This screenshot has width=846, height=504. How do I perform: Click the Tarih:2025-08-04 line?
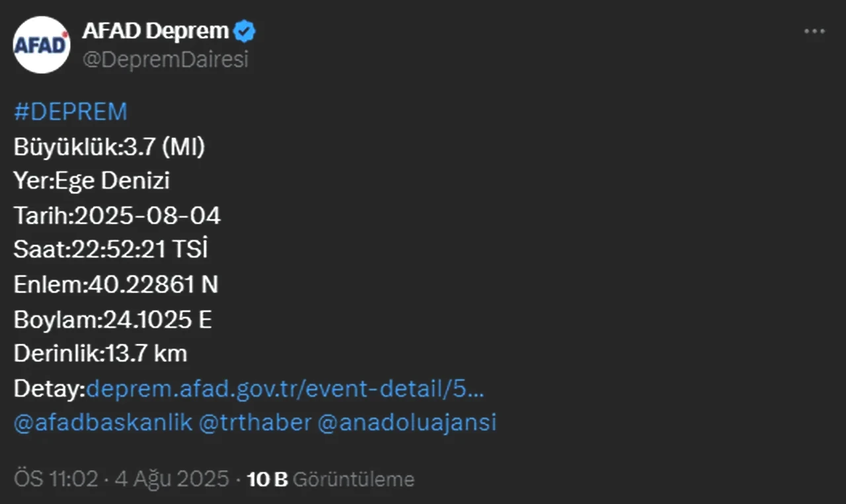point(117,216)
